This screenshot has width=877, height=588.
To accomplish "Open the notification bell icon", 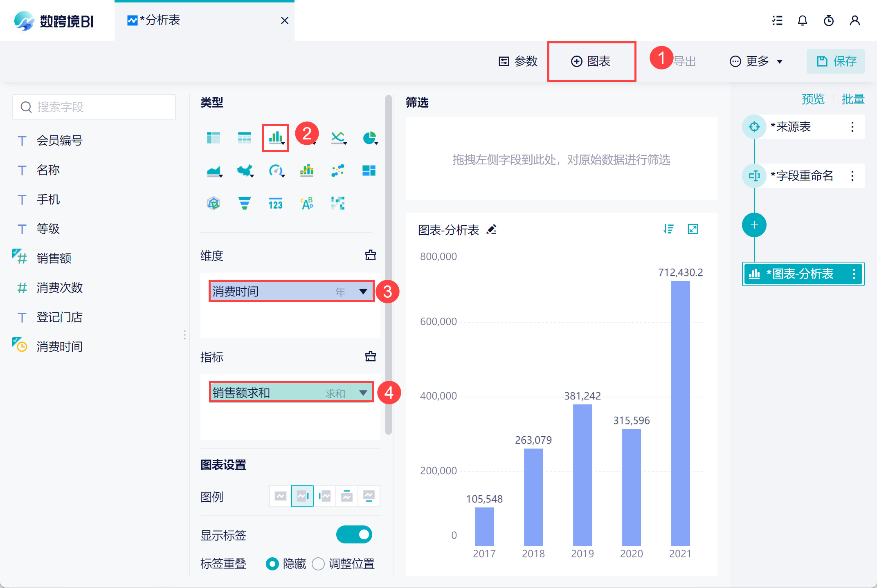I will [802, 20].
